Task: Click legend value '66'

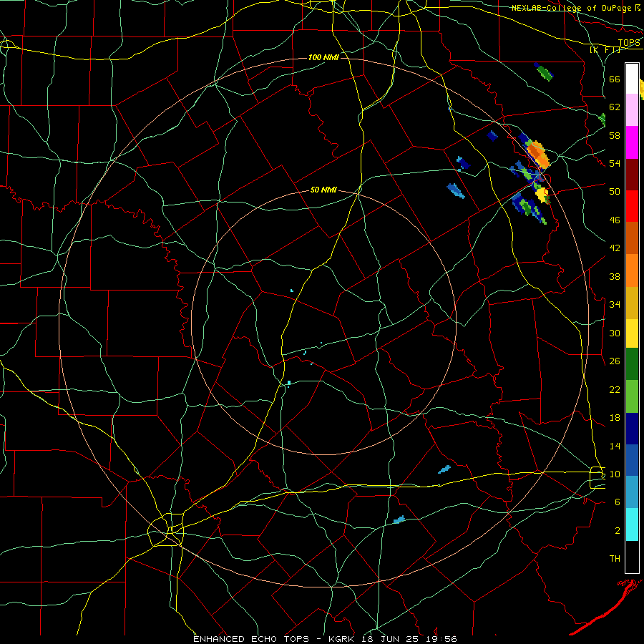Action: click(615, 79)
